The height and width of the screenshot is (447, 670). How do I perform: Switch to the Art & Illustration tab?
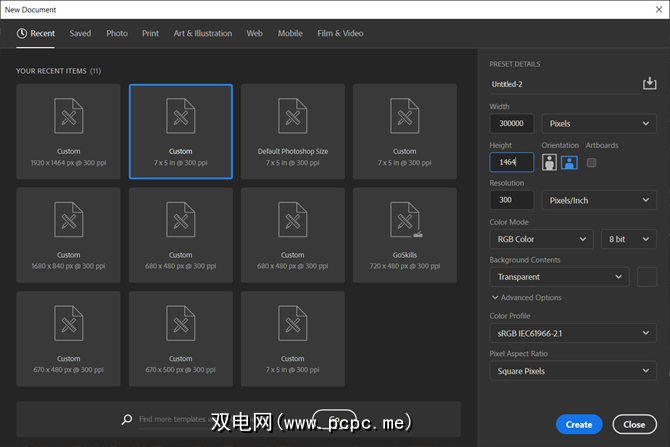(203, 33)
